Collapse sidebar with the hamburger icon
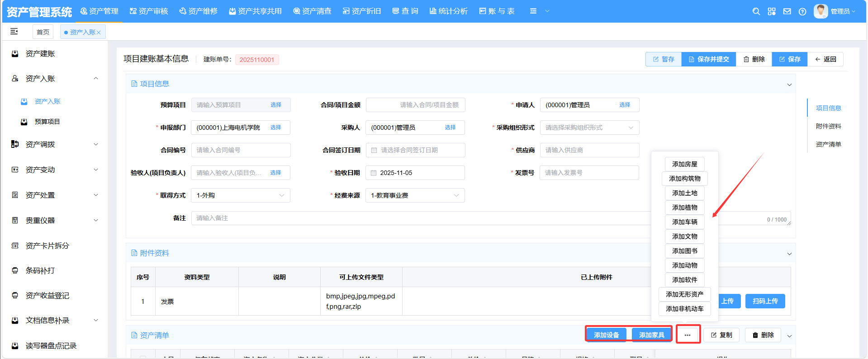Image resolution: width=868 pixels, height=359 pixels. pyautogui.click(x=14, y=31)
